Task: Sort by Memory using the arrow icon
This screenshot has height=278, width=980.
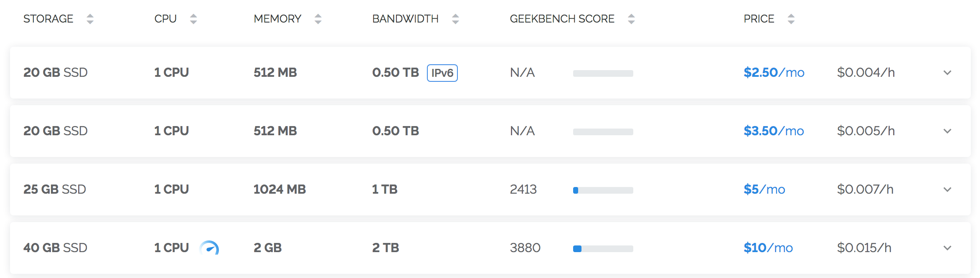Action: (318, 19)
